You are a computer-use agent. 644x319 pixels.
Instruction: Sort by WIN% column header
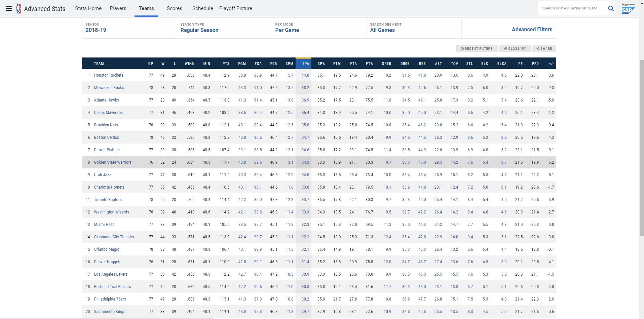click(189, 64)
